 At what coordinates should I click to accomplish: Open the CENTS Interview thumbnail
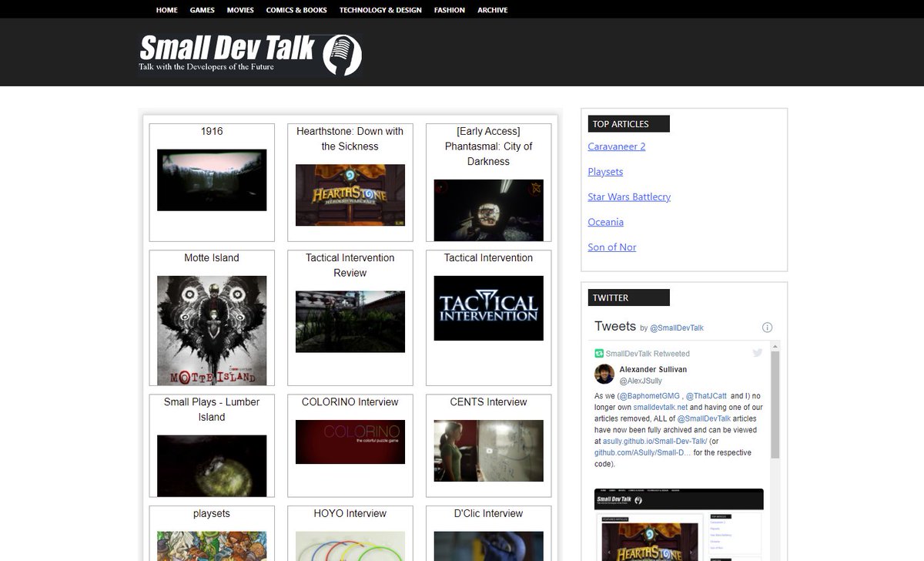[x=489, y=451]
